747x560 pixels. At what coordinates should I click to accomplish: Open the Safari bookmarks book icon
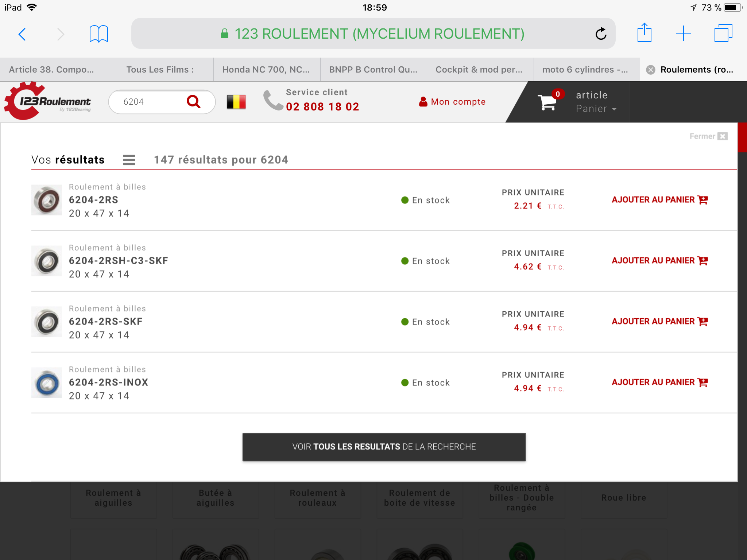pyautogui.click(x=98, y=34)
